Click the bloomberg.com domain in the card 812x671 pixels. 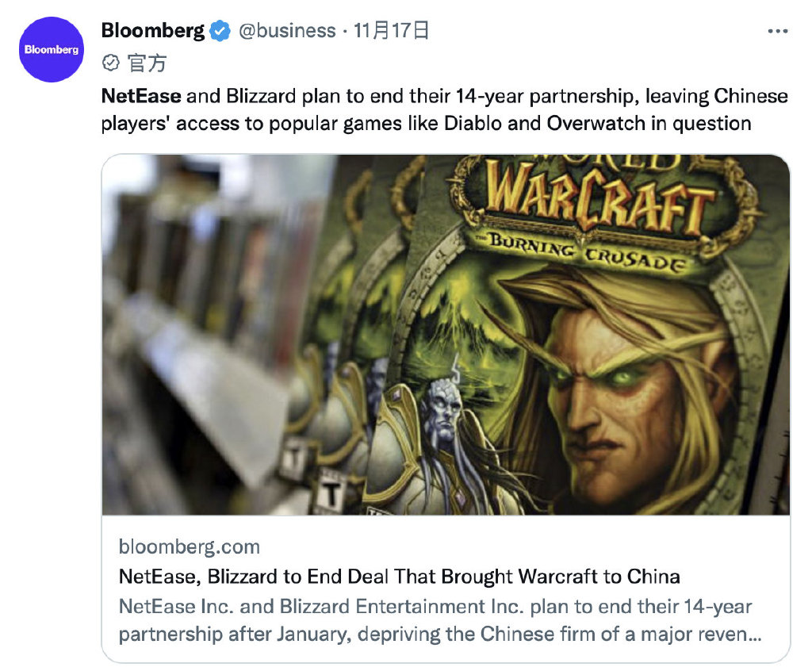[x=189, y=546]
